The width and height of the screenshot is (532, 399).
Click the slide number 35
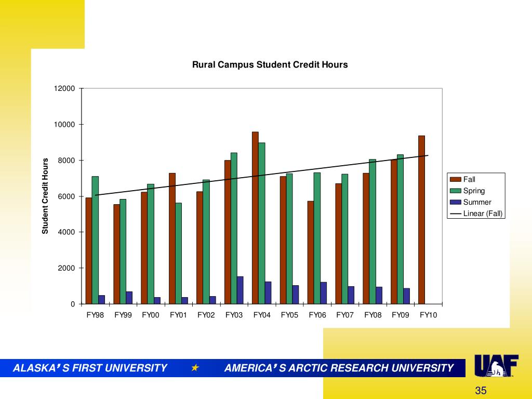coord(481,391)
